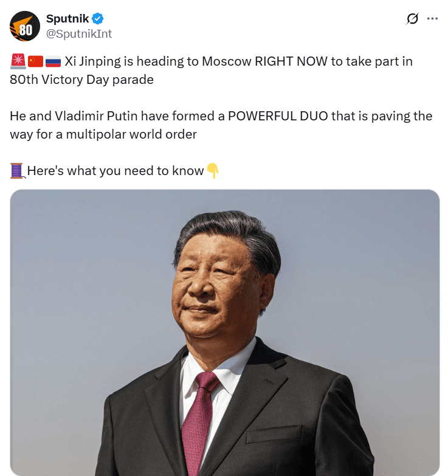This screenshot has width=448, height=476.
Task: Click the 'multipolar world order' line
Action: 131,134
